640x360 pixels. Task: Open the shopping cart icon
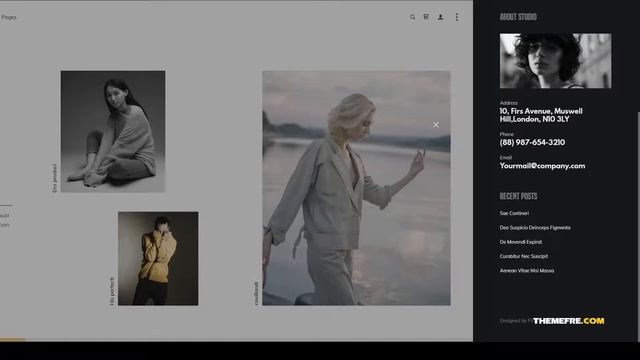[426, 17]
